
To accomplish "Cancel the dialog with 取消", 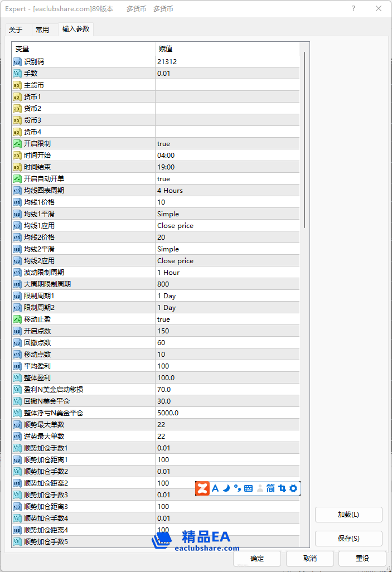I will (x=310, y=559).
